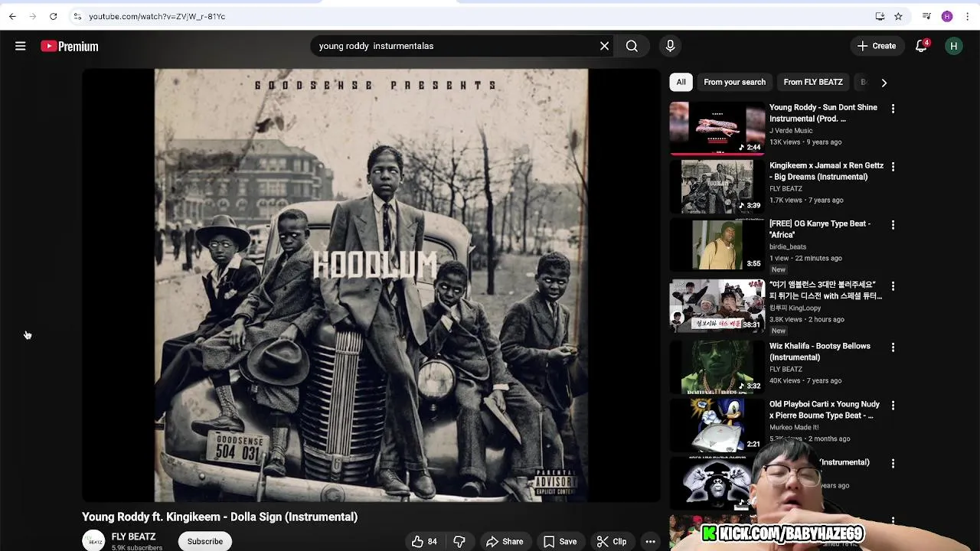Reload the page with browser refresh icon
The image size is (980, 551).
coord(53,16)
